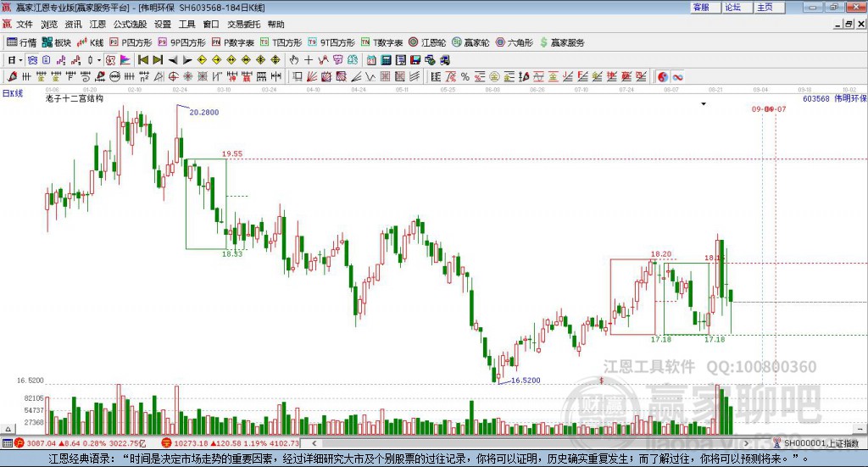The image size is (868, 467).
Task: Select the percent % drawing tool
Action: point(465,77)
